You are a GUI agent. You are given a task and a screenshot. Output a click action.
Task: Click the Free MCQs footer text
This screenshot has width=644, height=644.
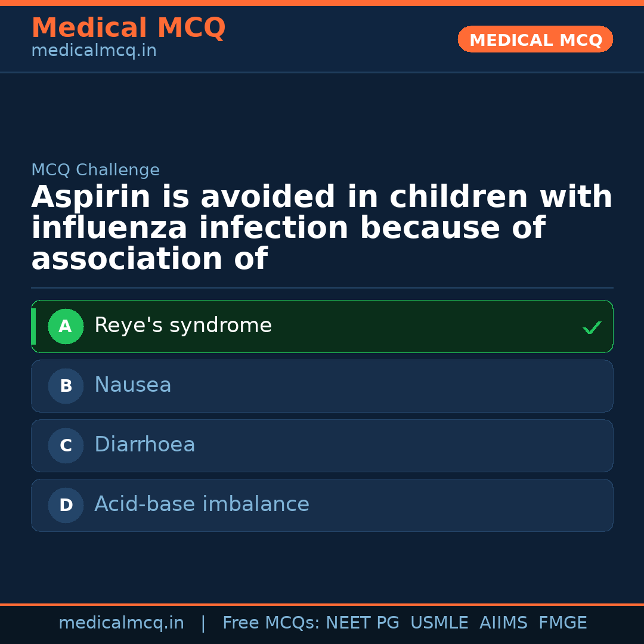pyautogui.click(x=271, y=623)
